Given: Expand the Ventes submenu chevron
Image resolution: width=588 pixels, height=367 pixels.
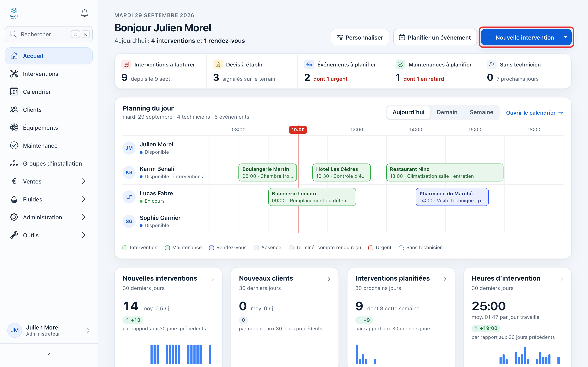Looking at the screenshot, I should [83, 181].
